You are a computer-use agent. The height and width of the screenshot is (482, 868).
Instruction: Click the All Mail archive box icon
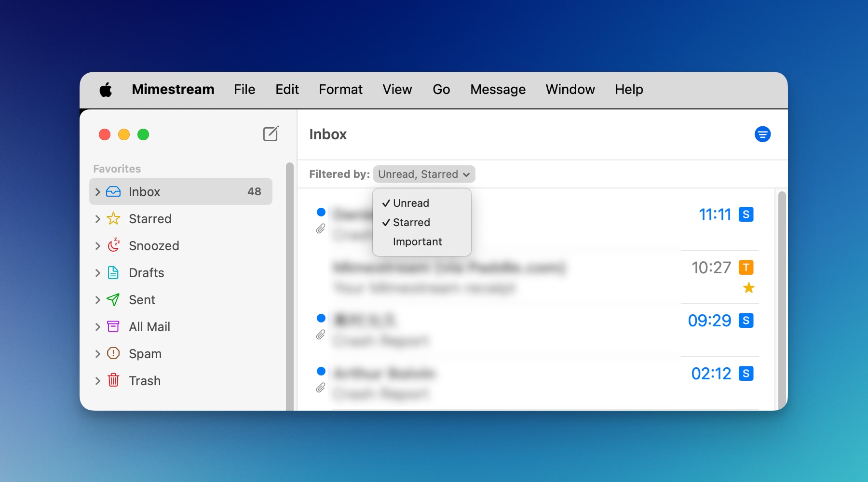[x=113, y=326]
